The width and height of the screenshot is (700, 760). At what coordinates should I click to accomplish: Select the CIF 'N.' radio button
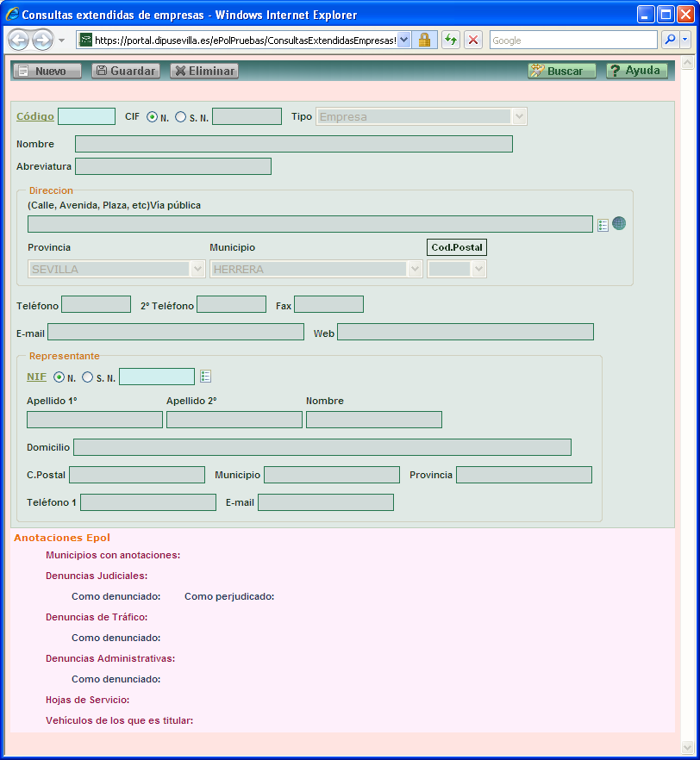pos(153,117)
